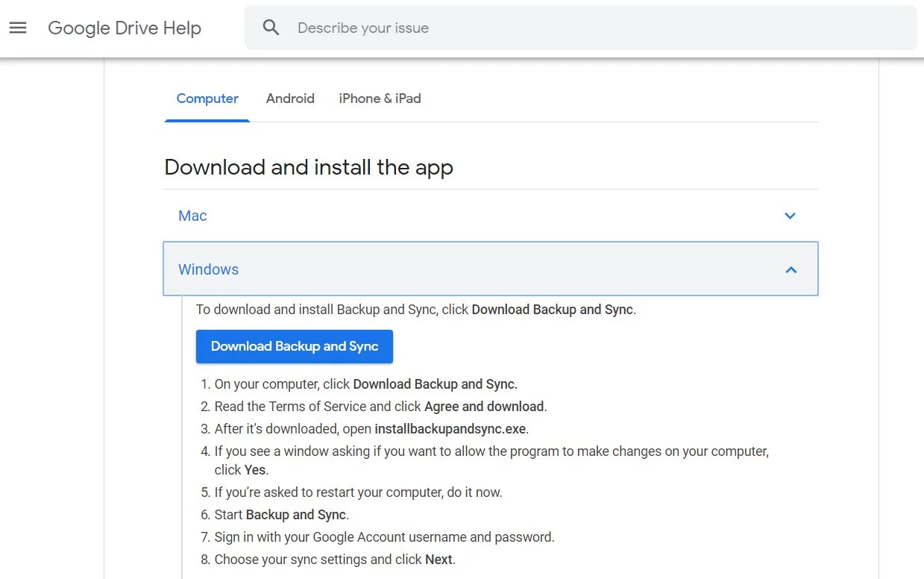Click the Windows section header text
The height and width of the screenshot is (579, 924).
coord(208,269)
